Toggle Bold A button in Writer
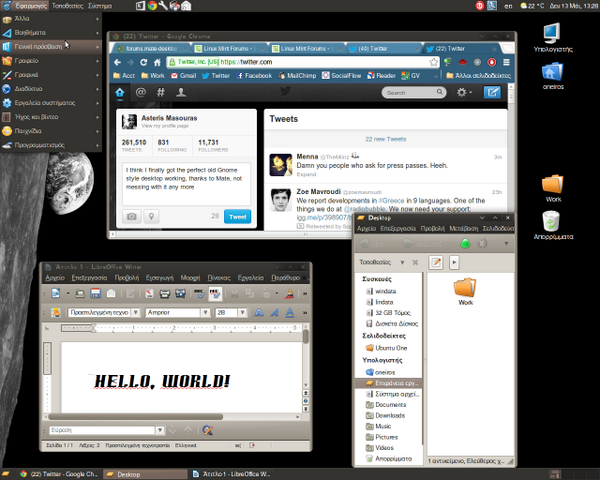 (x=259, y=312)
